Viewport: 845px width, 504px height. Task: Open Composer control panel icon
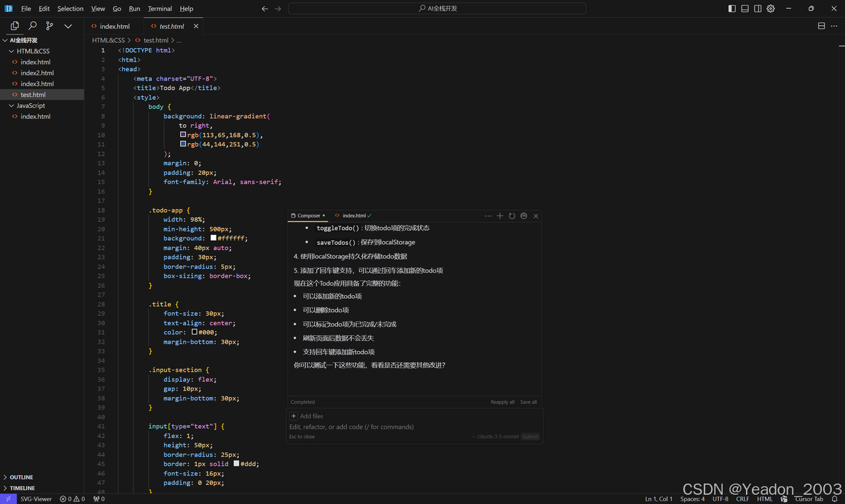pyautogui.click(x=524, y=216)
